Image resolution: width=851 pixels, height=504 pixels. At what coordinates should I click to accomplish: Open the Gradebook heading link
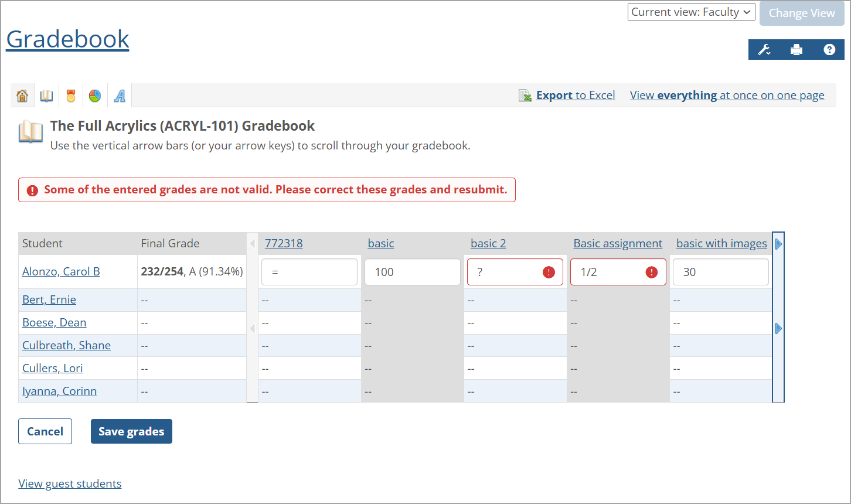point(67,39)
